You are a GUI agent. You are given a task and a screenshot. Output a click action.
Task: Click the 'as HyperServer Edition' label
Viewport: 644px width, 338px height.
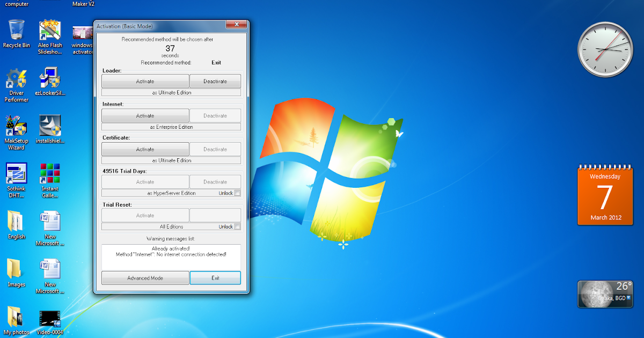[x=171, y=193]
